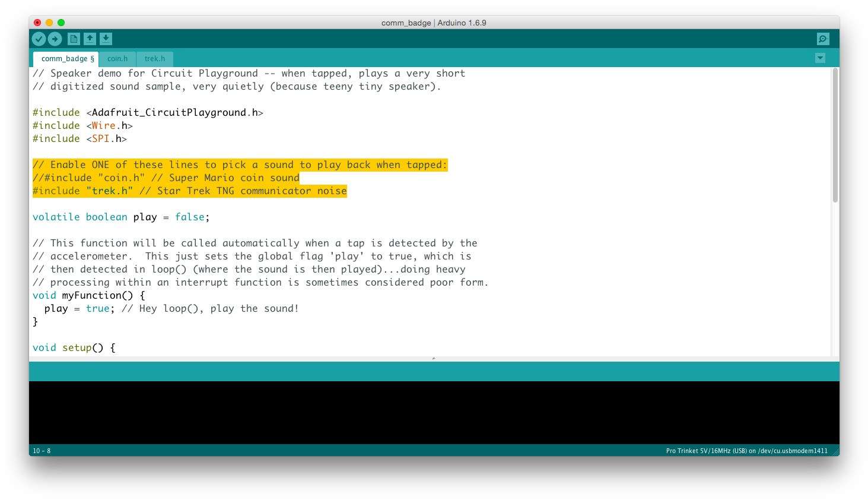Expand the tab options dropdown arrow
This screenshot has width=868, height=500.
click(820, 58)
